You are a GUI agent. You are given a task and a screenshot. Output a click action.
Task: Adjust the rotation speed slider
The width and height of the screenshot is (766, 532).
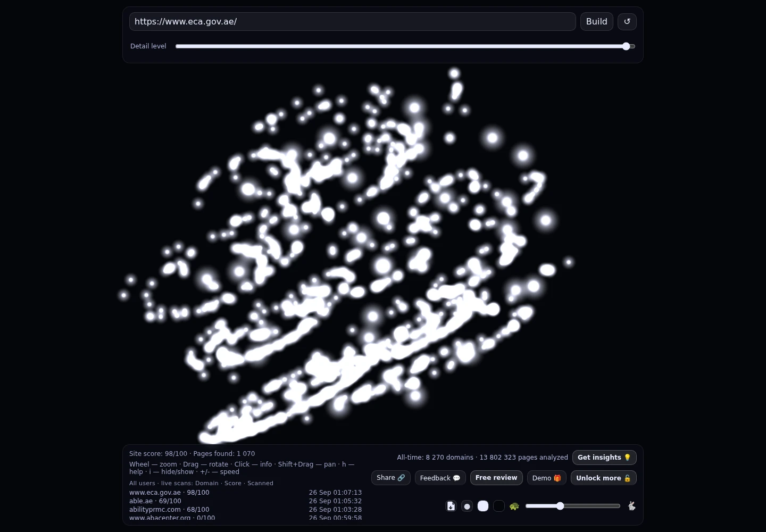(573, 506)
